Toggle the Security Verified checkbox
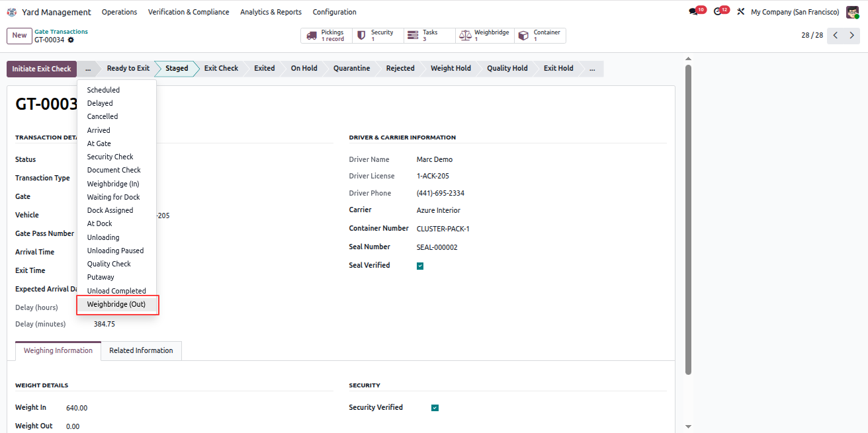Screen dimensions: 868x433 (435, 408)
